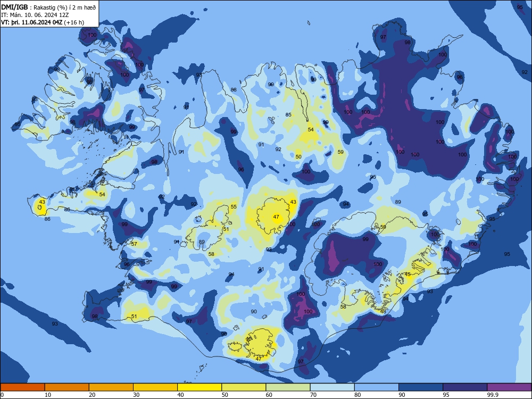Select the light blue 80–90 legend swatch
The height and width of the screenshot is (399, 532).
[x=377, y=387]
